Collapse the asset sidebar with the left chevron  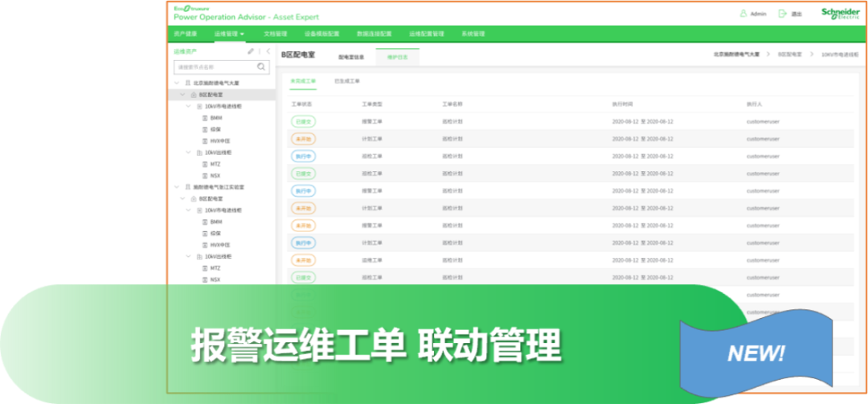(x=268, y=51)
